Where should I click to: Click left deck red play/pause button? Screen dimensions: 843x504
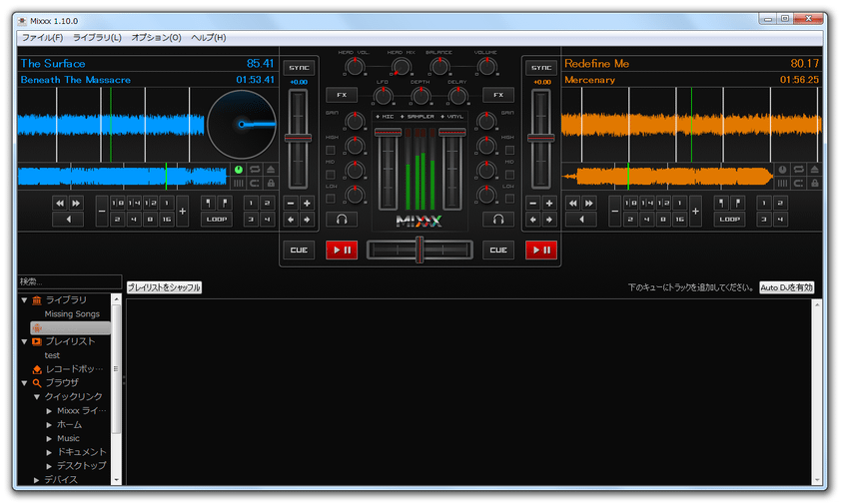pos(342,250)
